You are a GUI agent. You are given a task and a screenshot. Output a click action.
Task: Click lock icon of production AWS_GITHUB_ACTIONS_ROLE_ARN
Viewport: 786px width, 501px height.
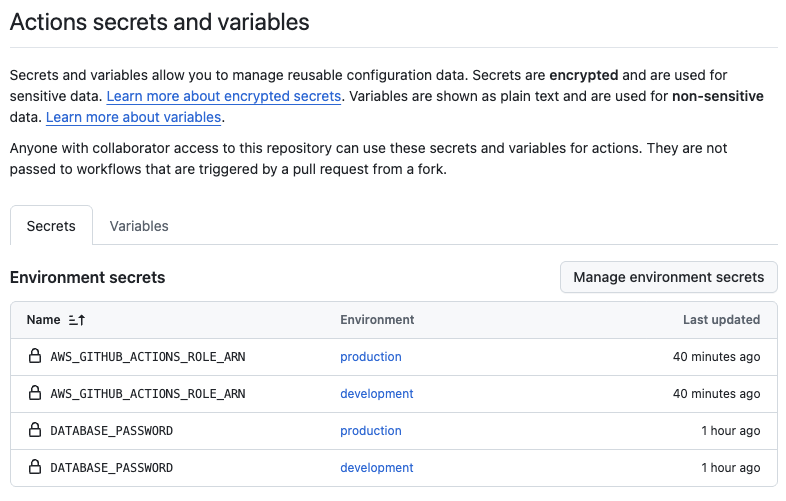coord(35,356)
